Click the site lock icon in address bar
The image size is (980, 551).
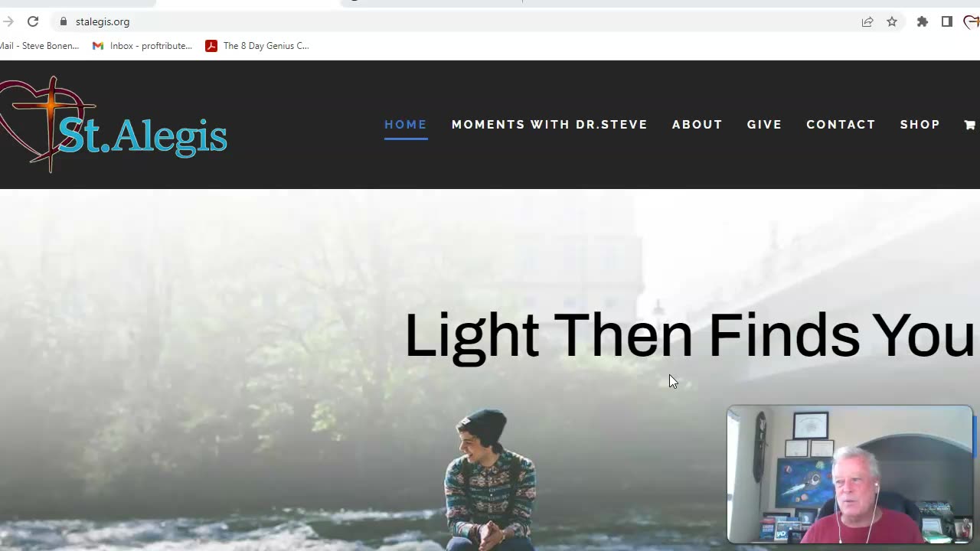tap(64, 21)
